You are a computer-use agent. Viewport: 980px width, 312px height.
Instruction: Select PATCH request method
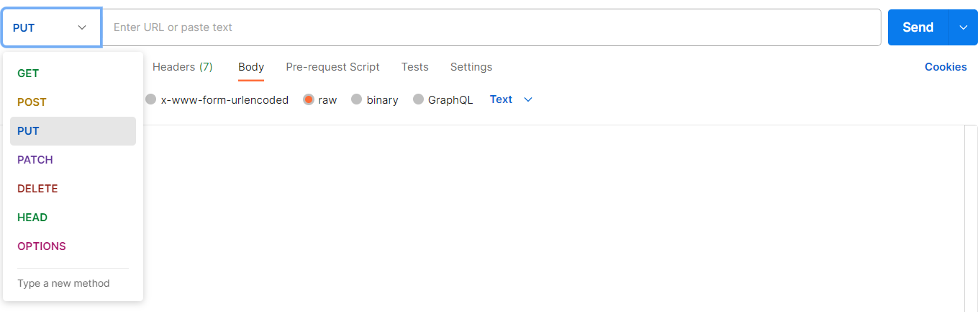click(x=35, y=160)
